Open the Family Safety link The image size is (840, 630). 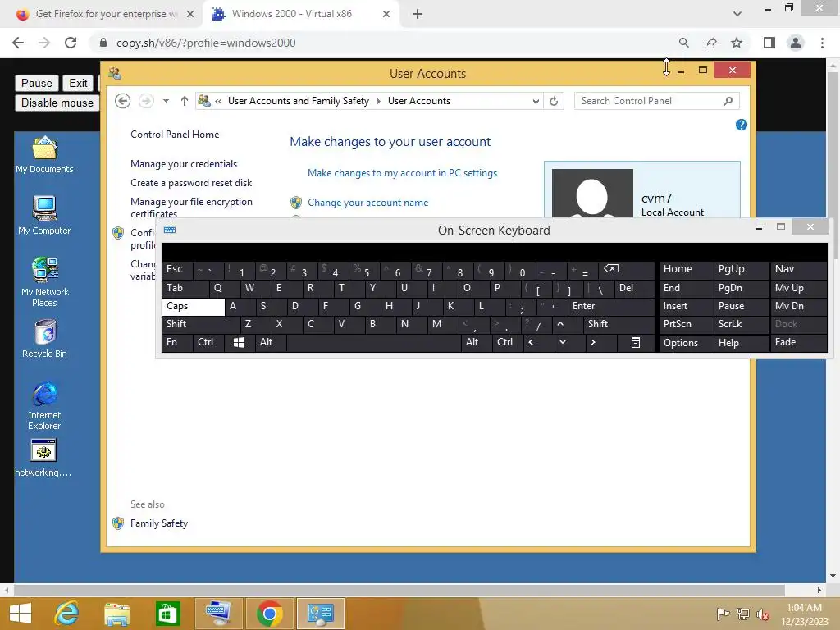click(x=159, y=523)
